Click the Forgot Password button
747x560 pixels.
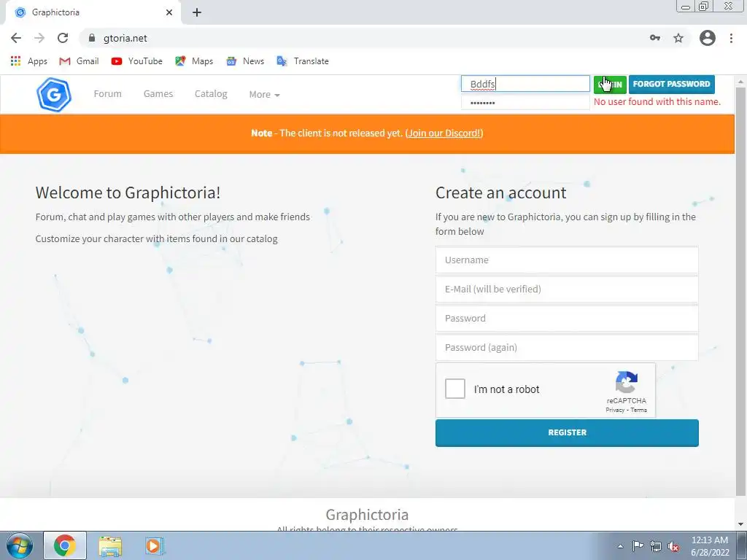point(672,85)
